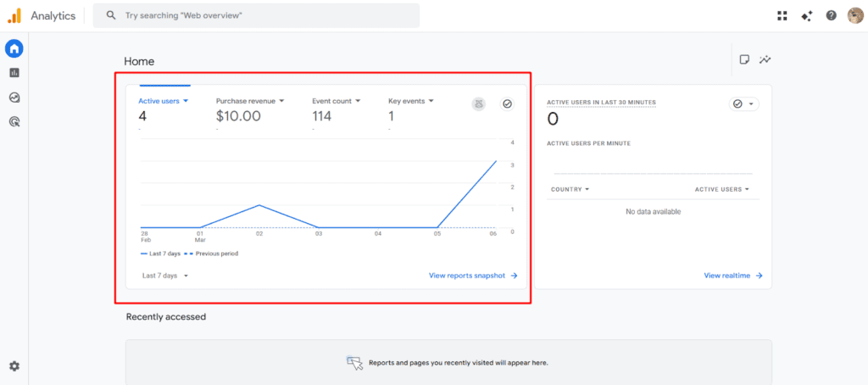The image size is (868, 385).
Task: Expand the Purchase revenue metric dropdown
Action: pyautogui.click(x=250, y=102)
